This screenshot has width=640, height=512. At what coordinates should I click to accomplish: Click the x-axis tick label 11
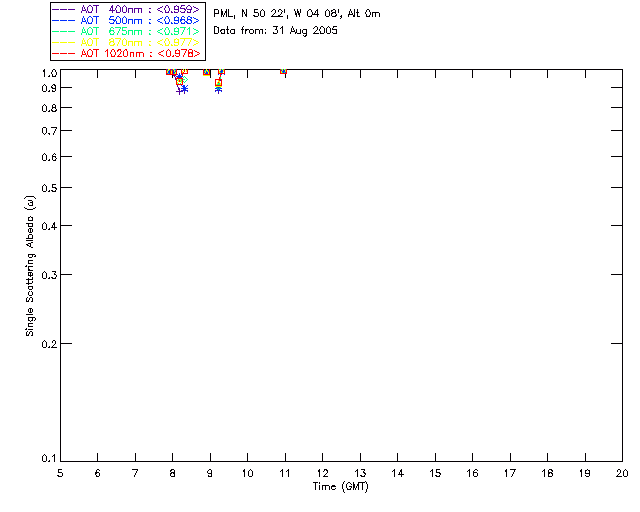coord(285,473)
